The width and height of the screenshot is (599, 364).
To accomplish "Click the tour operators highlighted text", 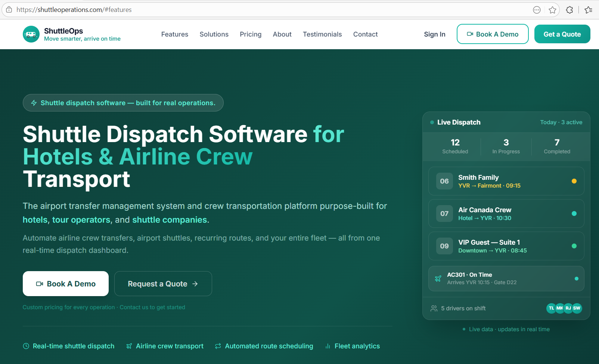I will pos(81,220).
